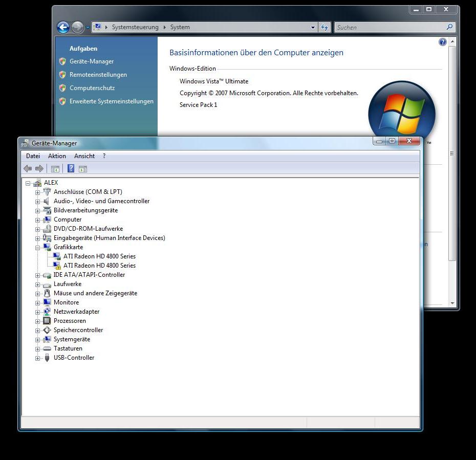Select the Prozessoren text row
The height and width of the screenshot is (460, 476).
point(70,321)
